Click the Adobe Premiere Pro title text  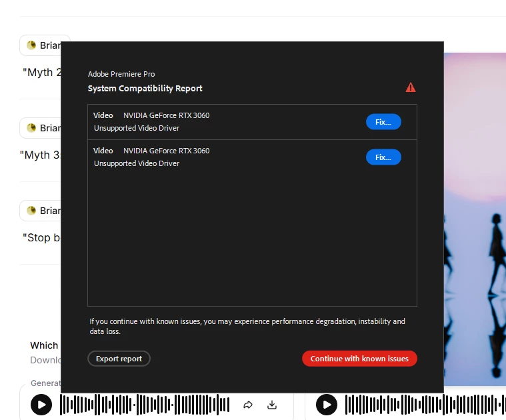point(121,74)
